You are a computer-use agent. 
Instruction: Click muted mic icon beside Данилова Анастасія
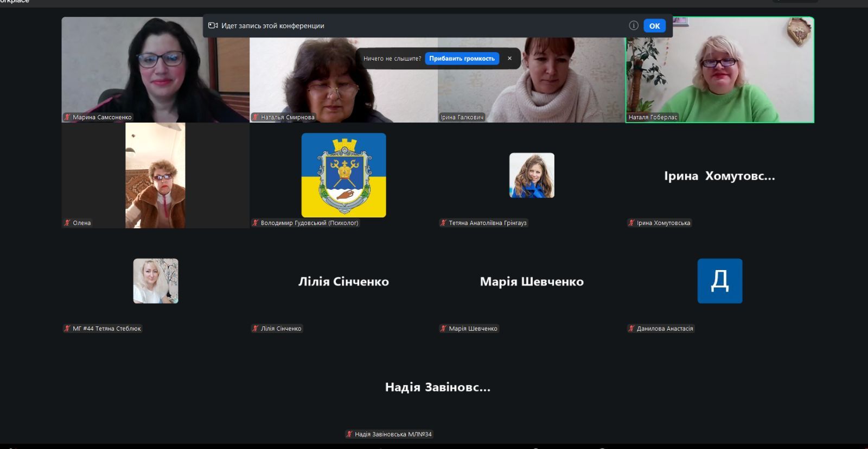tap(631, 329)
